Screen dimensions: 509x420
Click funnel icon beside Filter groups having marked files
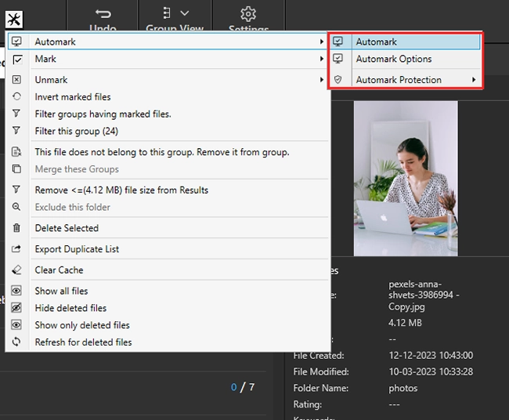point(16,114)
